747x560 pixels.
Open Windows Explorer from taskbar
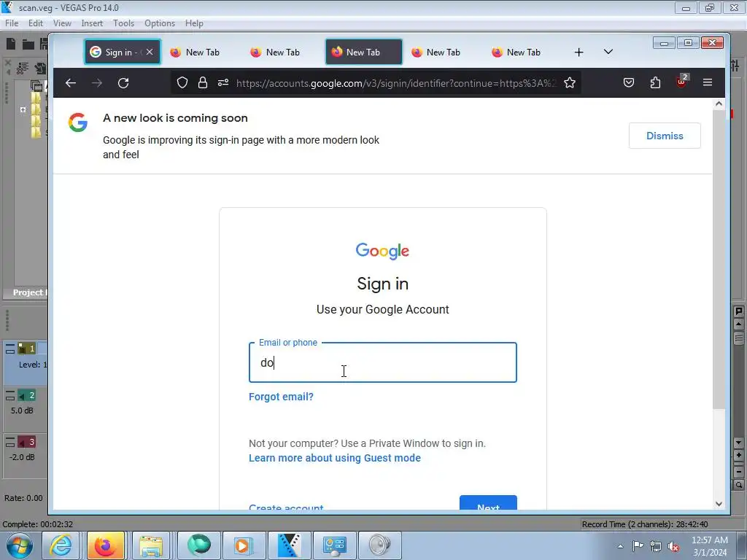pyautogui.click(x=150, y=545)
